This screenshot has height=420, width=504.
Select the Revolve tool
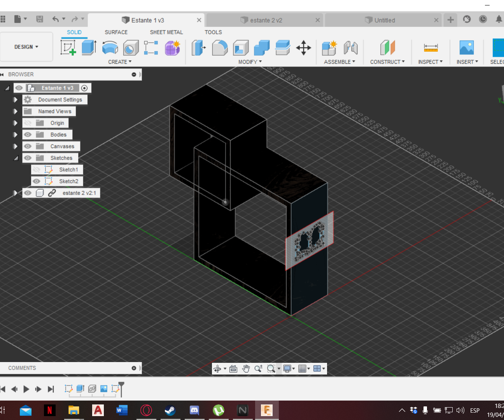[110, 48]
